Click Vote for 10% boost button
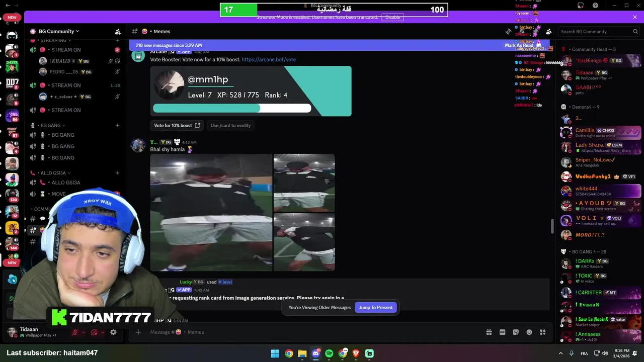 point(177,125)
